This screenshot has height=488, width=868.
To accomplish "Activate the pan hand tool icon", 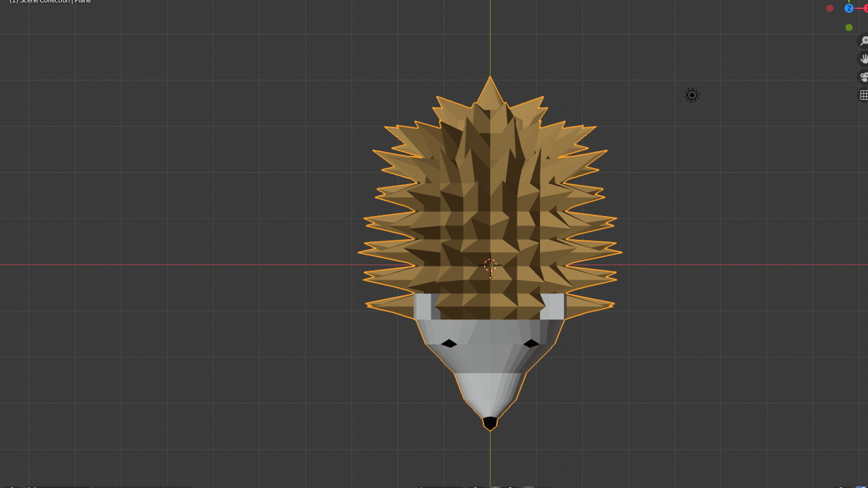I will tap(864, 58).
